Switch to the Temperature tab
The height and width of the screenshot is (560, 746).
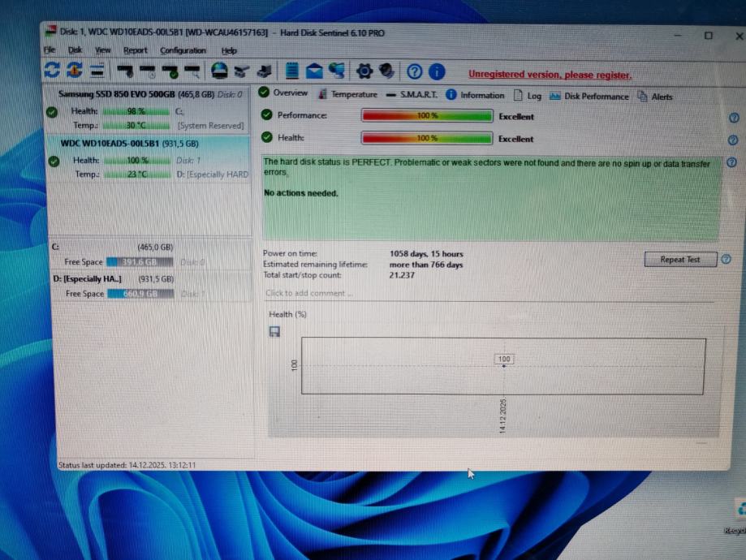(347, 94)
